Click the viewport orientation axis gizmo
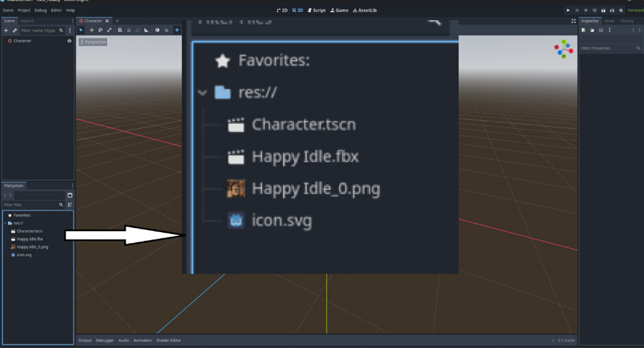The image size is (644, 348). click(564, 49)
